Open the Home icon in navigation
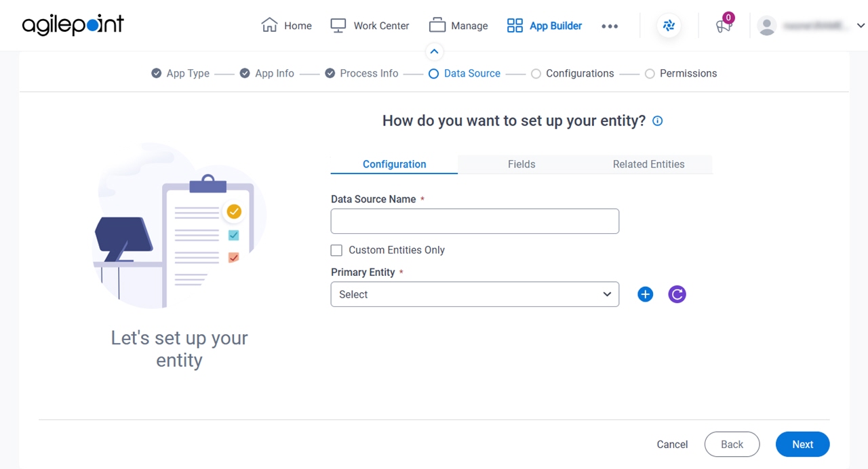 pos(269,25)
